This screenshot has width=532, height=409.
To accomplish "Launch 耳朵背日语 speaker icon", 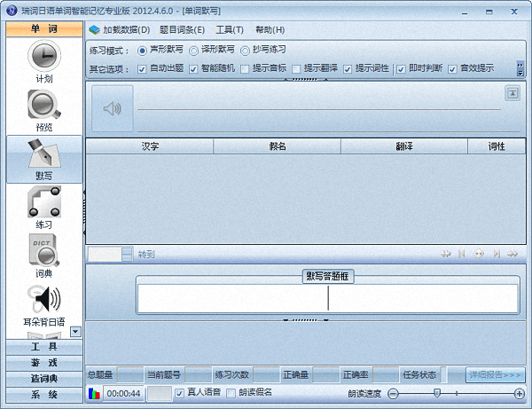I will 43,300.
